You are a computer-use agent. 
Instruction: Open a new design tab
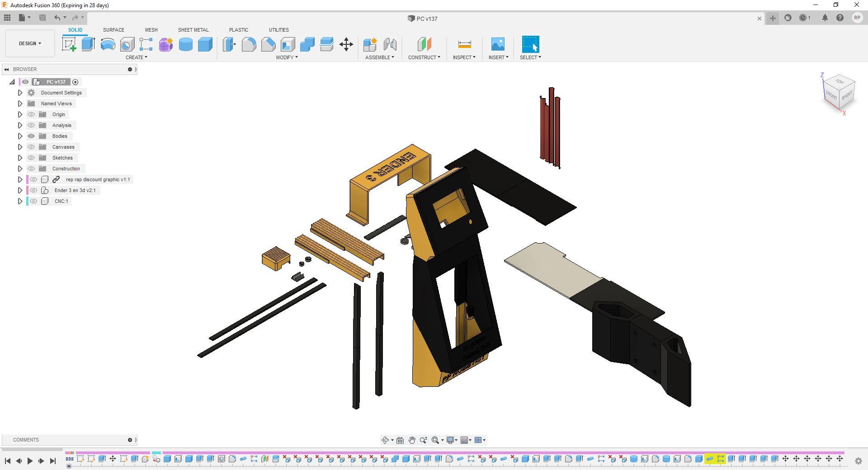click(773, 18)
